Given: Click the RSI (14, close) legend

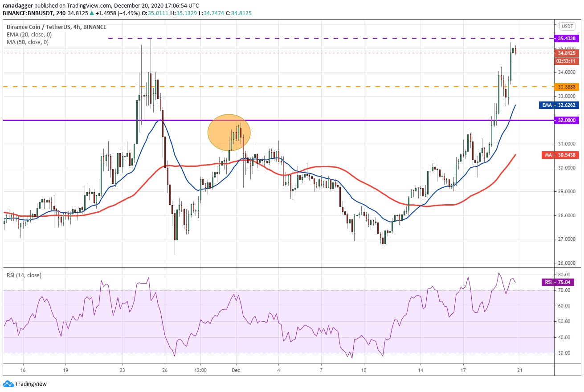Looking at the screenshot, I should click(x=24, y=275).
